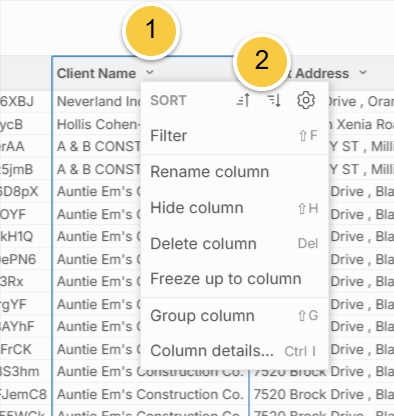Click the ID cell ending in 5jmB
This screenshot has height=416, width=394.
(x=26, y=169)
